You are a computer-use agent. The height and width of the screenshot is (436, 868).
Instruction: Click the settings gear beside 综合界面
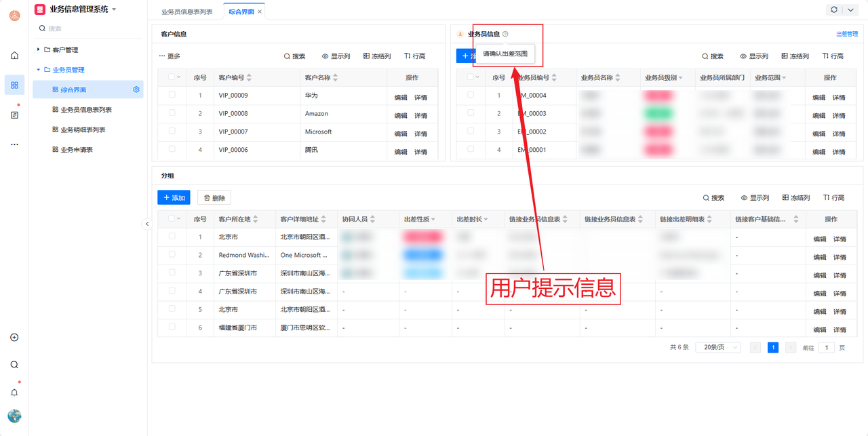pyautogui.click(x=136, y=90)
